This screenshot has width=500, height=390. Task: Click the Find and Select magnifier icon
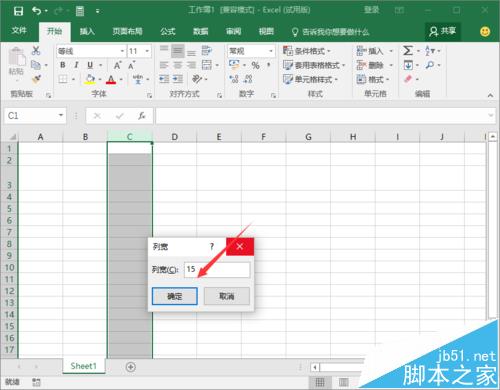tap(430, 65)
